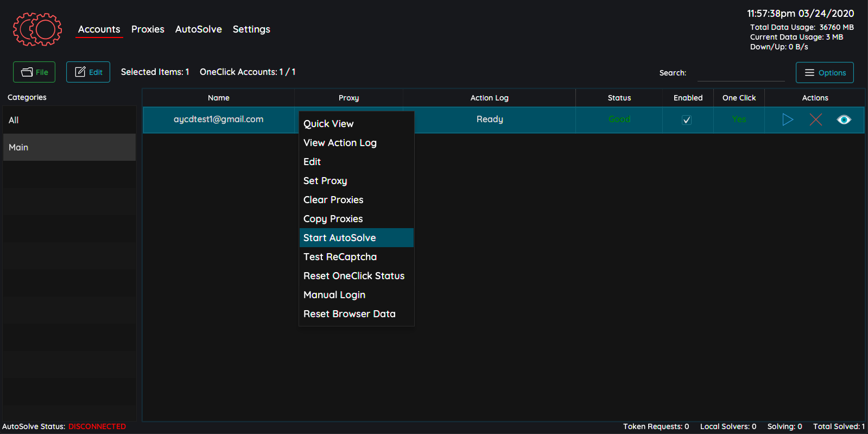Image resolution: width=868 pixels, height=434 pixels.
Task: Expand the Options menu
Action: (x=824, y=73)
